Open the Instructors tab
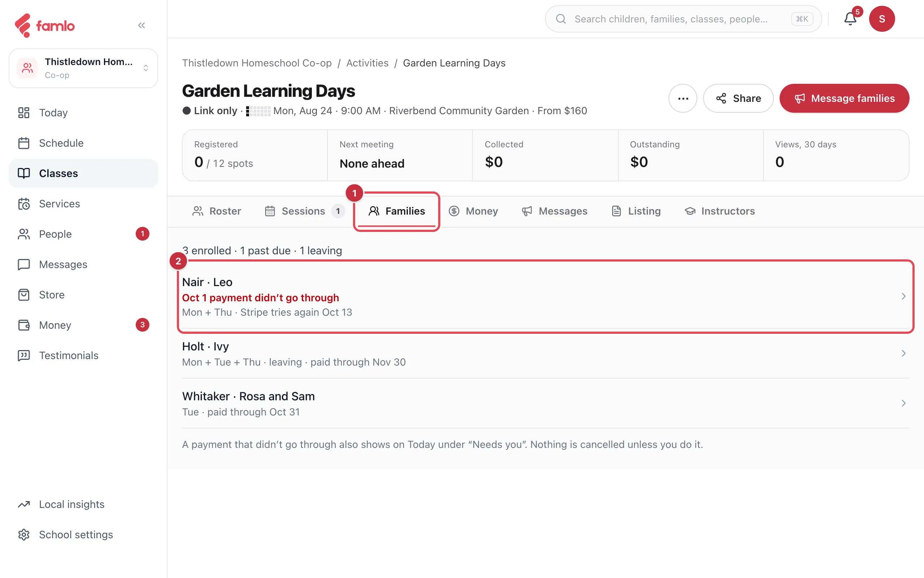Viewport: 924px width, 578px height. point(719,211)
